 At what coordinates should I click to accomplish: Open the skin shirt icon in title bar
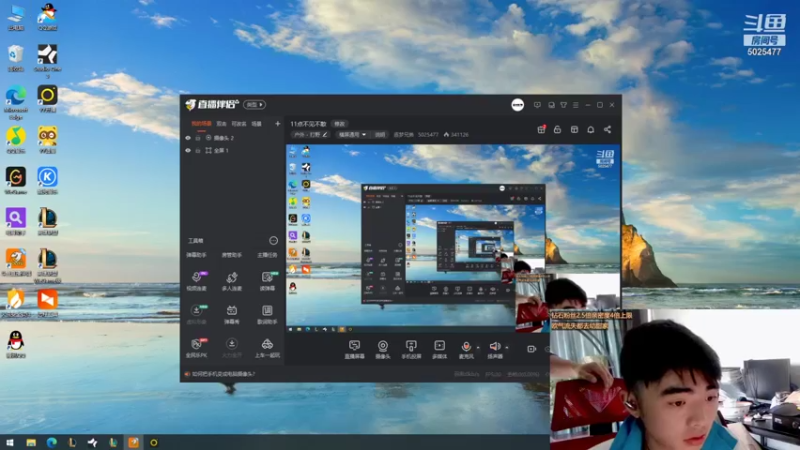(x=564, y=105)
